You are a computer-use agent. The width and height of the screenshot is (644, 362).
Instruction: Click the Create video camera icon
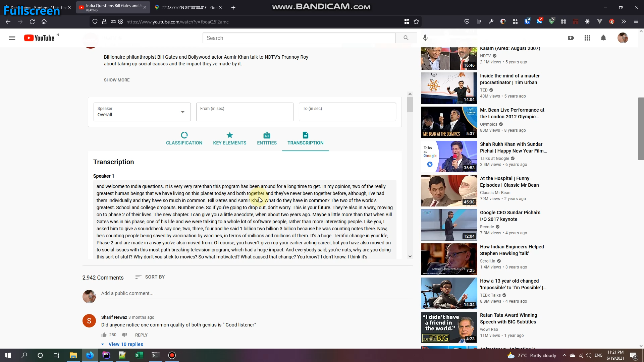pos(571,38)
